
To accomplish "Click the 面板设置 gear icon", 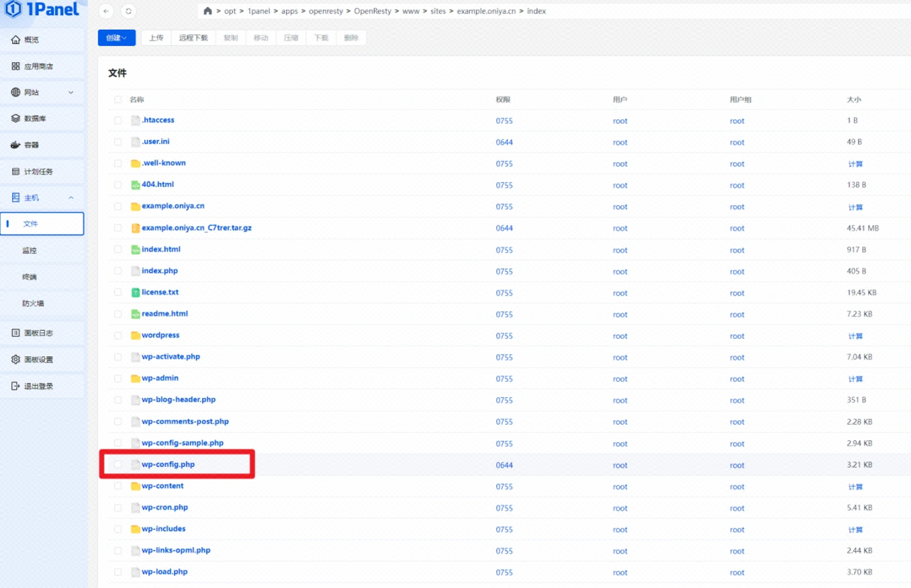I will [x=16, y=359].
